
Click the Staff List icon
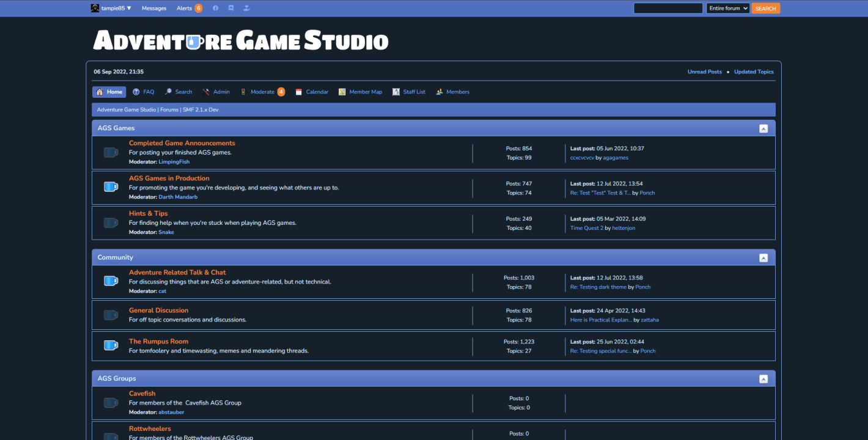pos(396,92)
